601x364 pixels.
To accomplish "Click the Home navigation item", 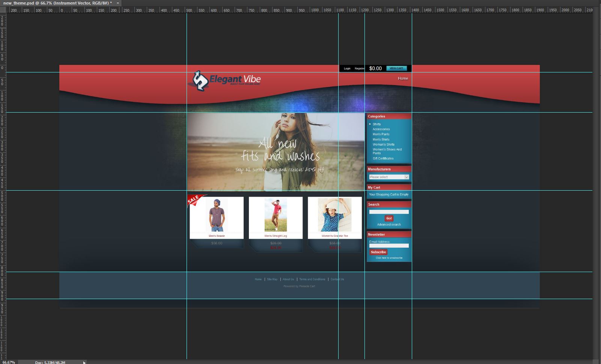I will tap(403, 78).
